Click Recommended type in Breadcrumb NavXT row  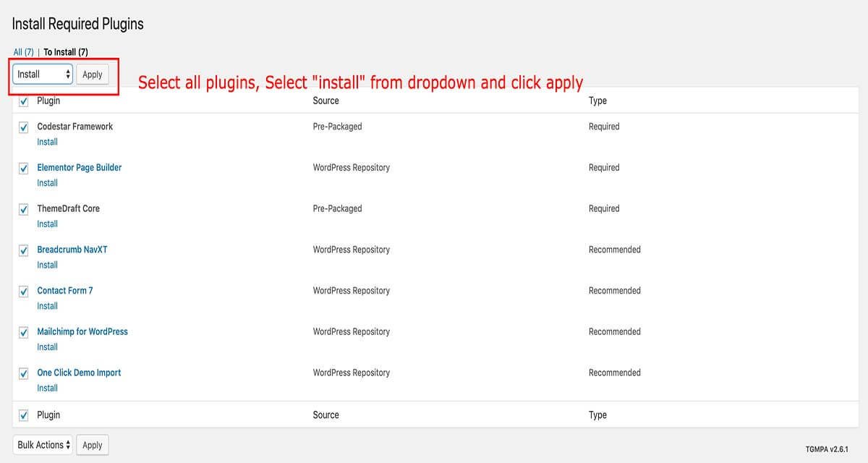tap(615, 250)
